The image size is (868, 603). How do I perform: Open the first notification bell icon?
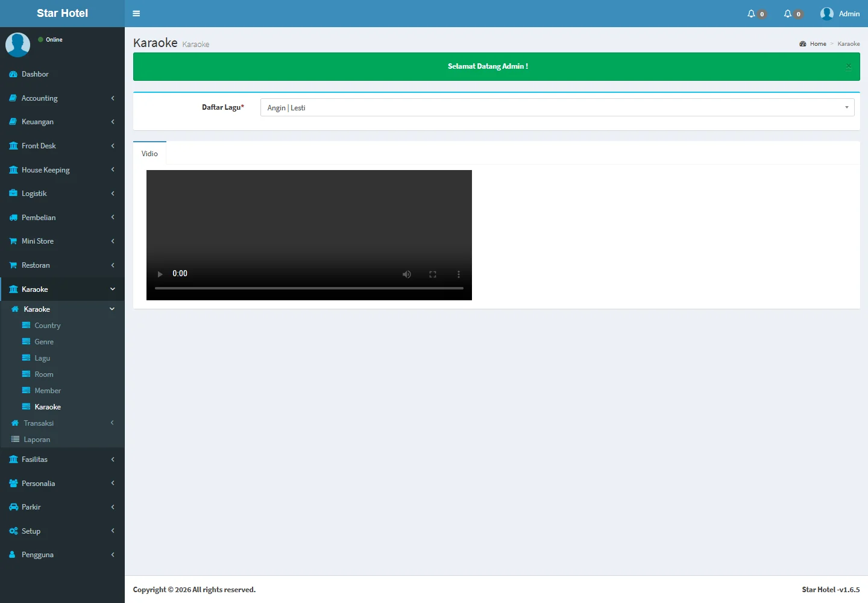[751, 14]
